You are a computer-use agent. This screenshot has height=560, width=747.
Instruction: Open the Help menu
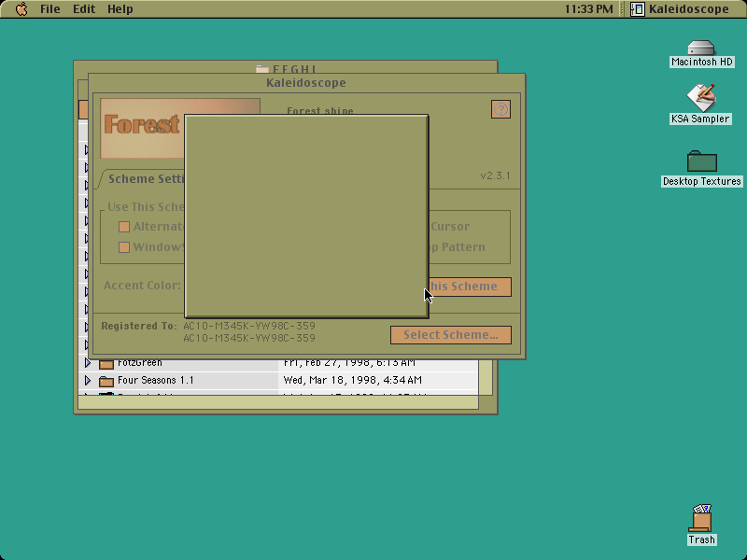click(x=120, y=9)
